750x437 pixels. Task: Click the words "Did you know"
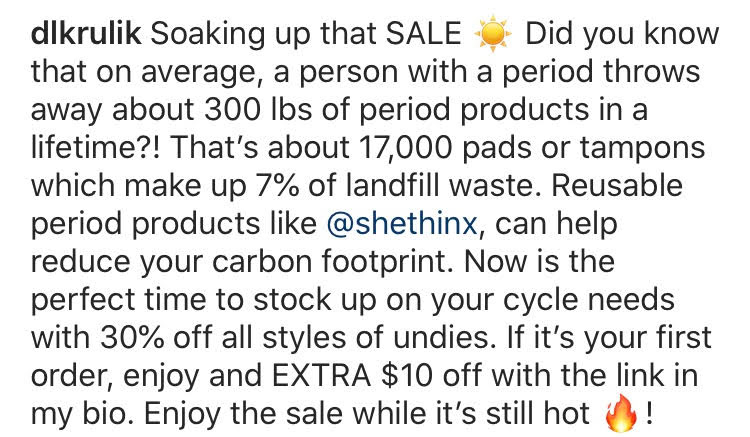point(621,34)
